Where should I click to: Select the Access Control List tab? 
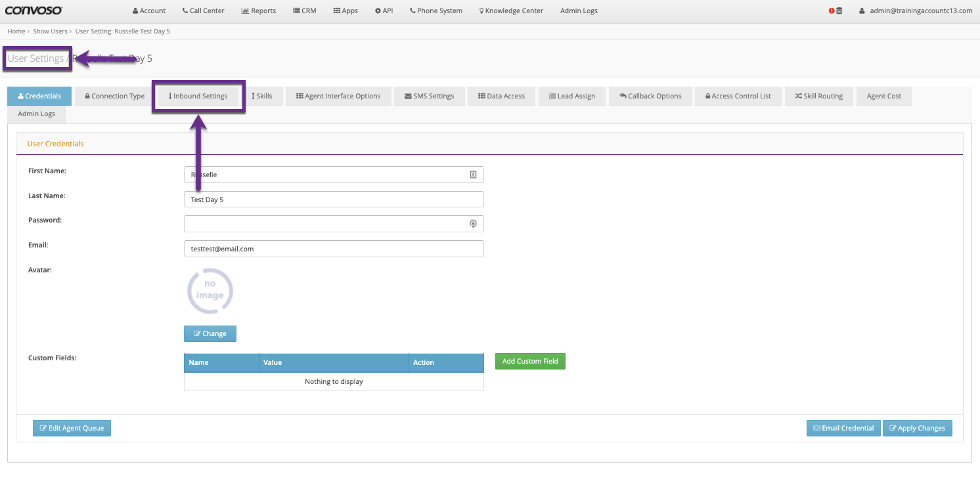coord(738,96)
